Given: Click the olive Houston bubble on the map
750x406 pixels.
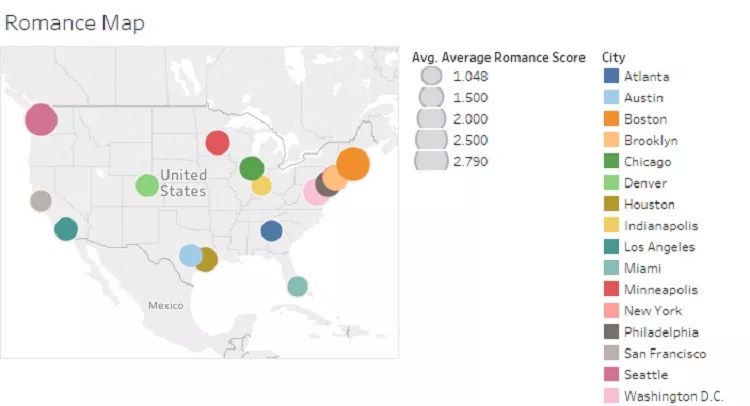Looking at the screenshot, I should [x=207, y=260].
